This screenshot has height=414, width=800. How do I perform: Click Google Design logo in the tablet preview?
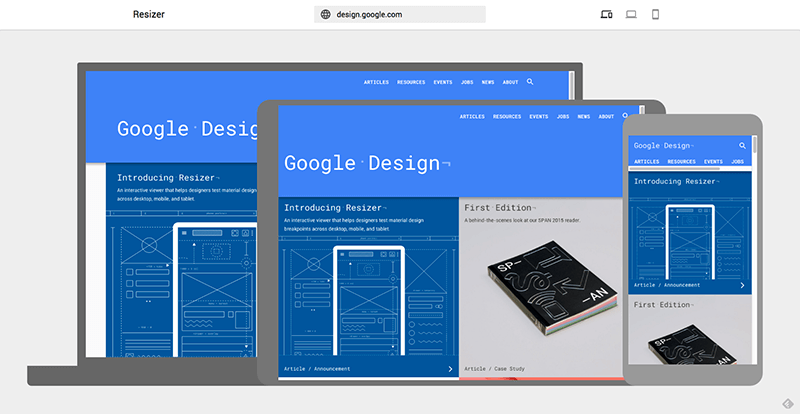pyautogui.click(x=367, y=163)
